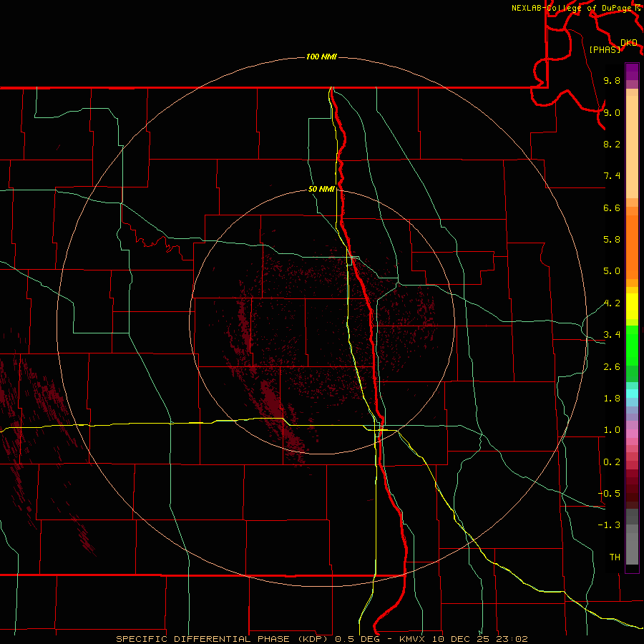Click the DKD product code text
This screenshot has height=644, width=644.
629,43
